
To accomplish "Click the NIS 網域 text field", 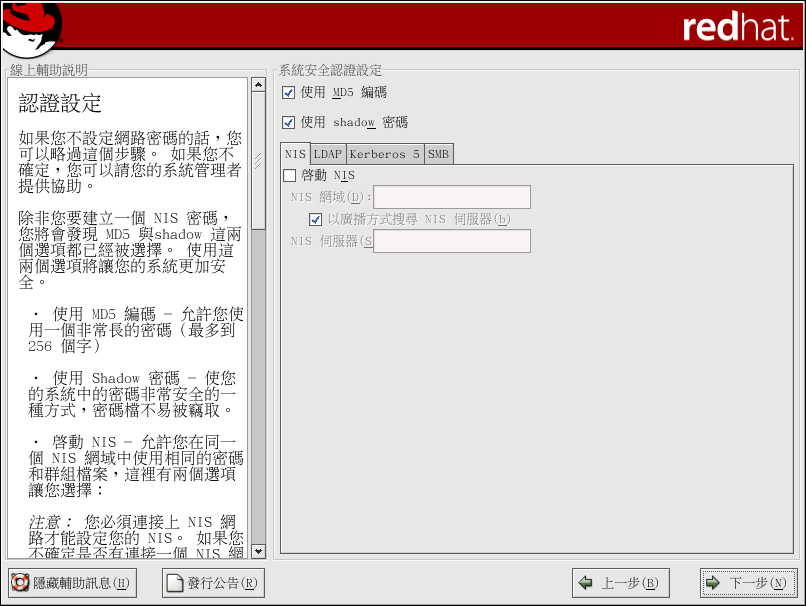I will pos(452,197).
